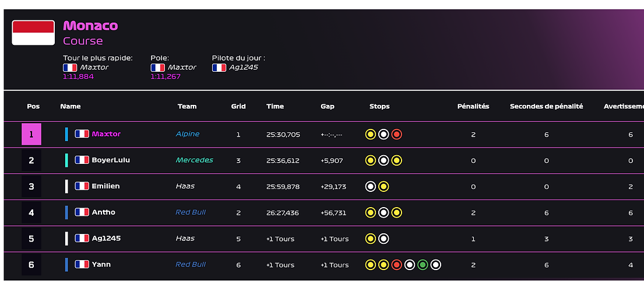Image resolution: width=644 pixels, height=287 pixels.
Task: Select driver name Ag1245 in row five
Action: coord(106,238)
